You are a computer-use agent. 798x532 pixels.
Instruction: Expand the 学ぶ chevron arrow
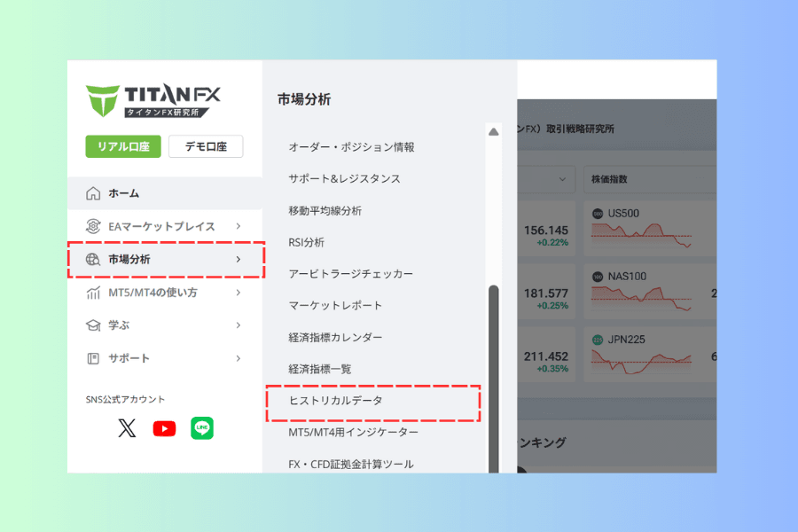click(239, 325)
